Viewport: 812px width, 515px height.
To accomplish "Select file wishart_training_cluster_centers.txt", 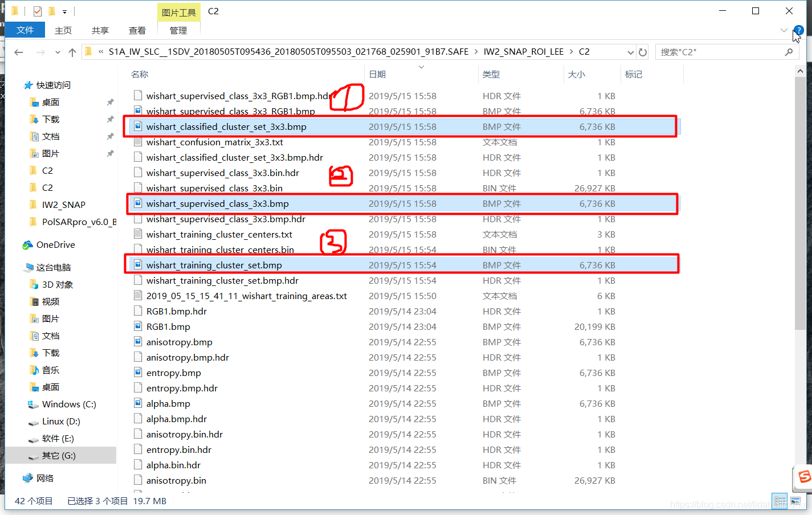I will click(219, 234).
